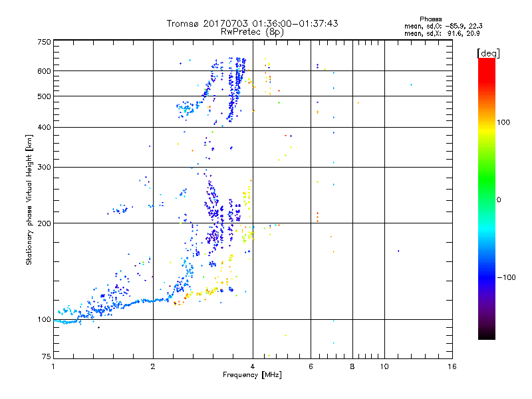Click the colorbar tick label '100'

click(503, 122)
